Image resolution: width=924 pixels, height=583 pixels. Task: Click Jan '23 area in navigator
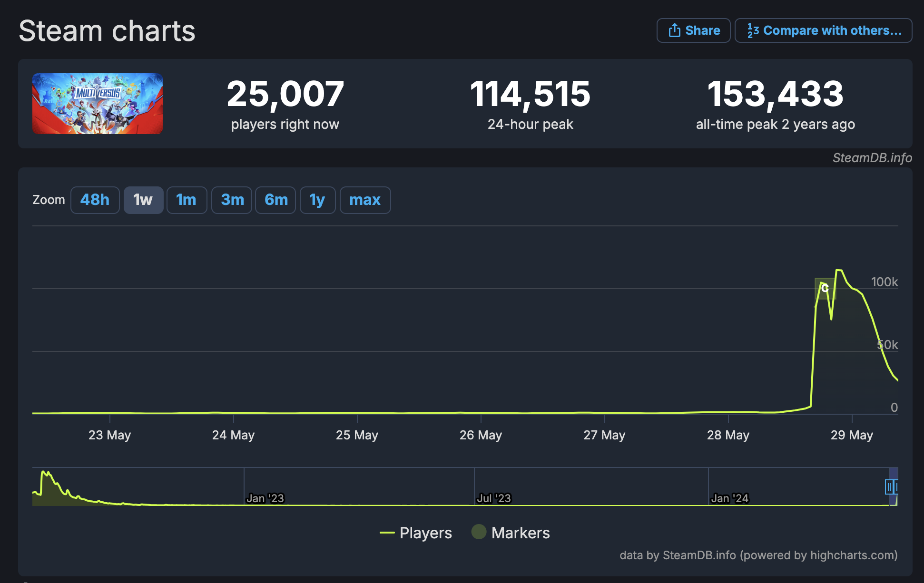tap(265, 498)
